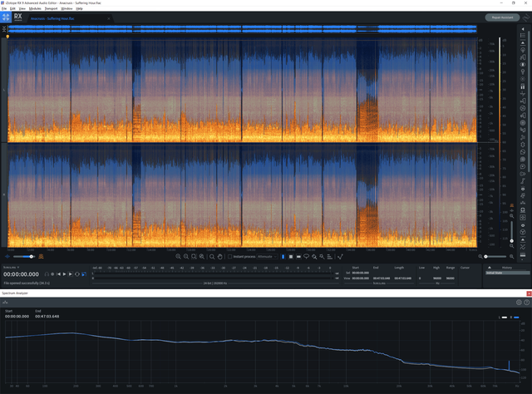Click the Play button
This screenshot has height=394, width=532.
coord(65,274)
